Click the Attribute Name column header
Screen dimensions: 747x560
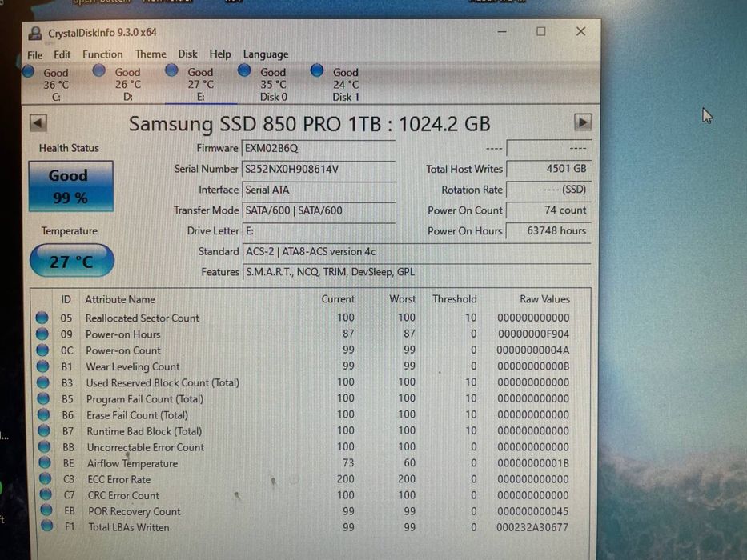click(120, 299)
